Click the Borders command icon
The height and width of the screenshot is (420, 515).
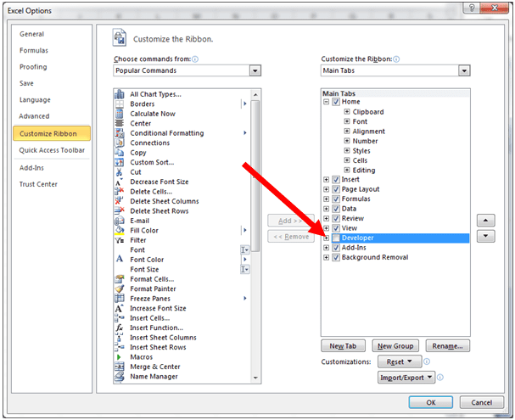point(120,104)
